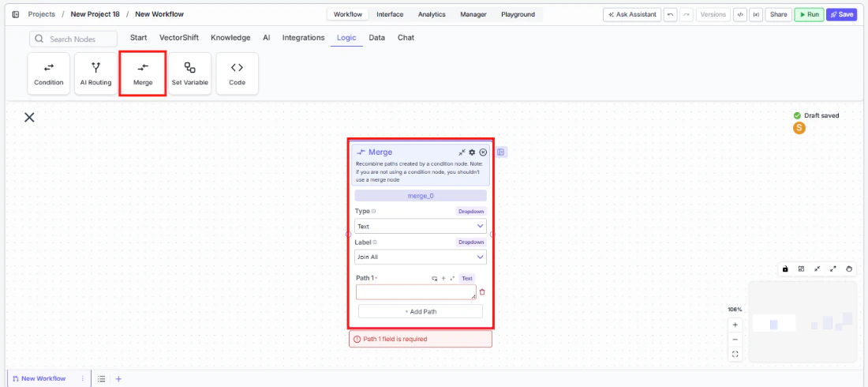Switch to the Playground tab

click(518, 14)
